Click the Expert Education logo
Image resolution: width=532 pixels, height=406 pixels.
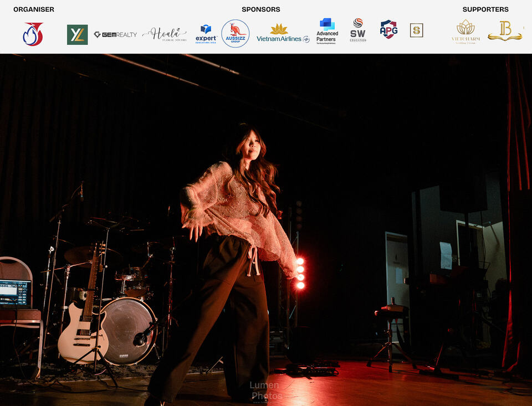point(206,34)
